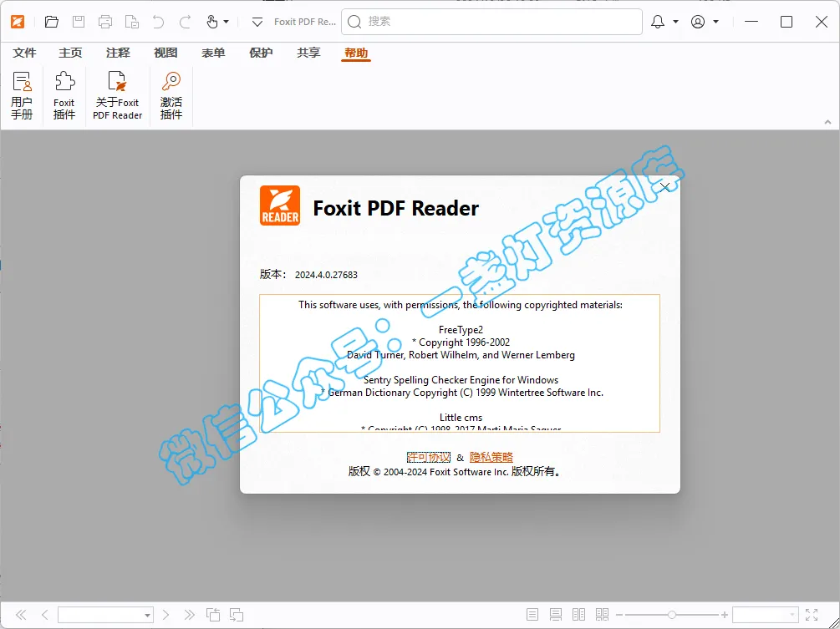Open the 文件 menu
840x629 pixels.
coord(24,53)
